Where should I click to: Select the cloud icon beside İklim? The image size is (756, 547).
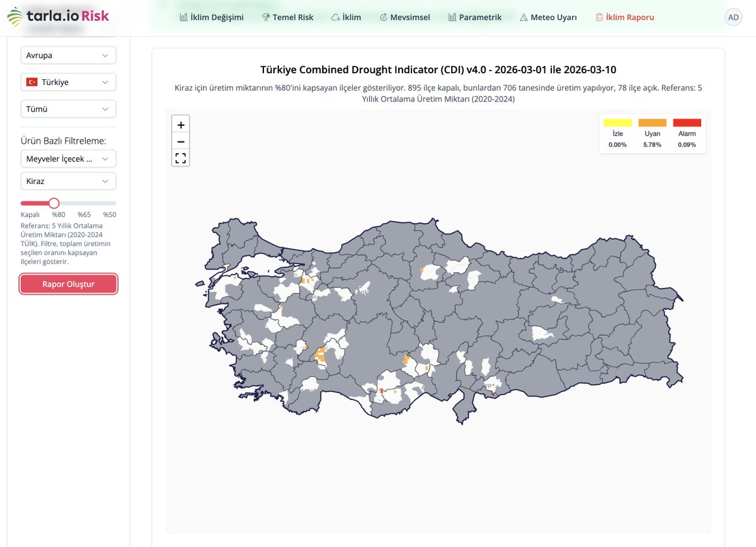(x=336, y=17)
